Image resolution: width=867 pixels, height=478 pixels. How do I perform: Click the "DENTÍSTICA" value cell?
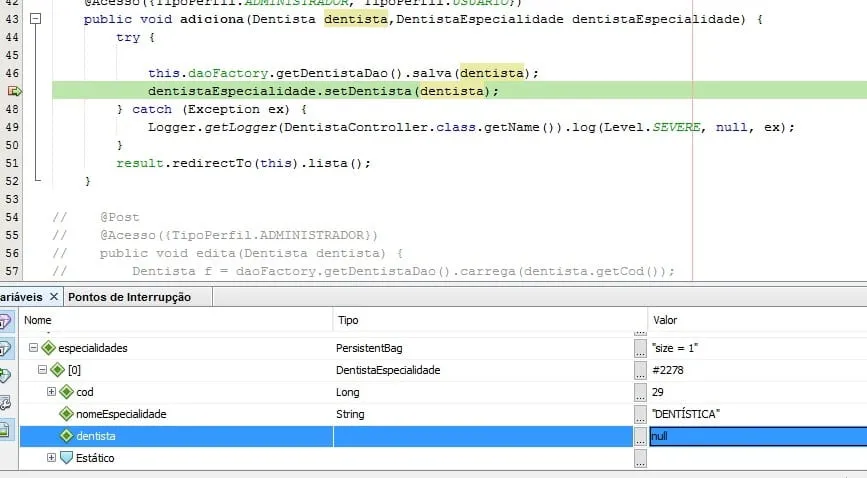[686, 414]
